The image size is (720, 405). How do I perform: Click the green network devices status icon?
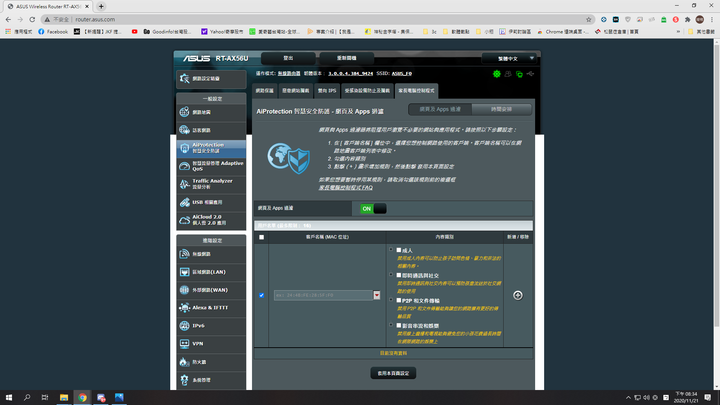pos(519,74)
